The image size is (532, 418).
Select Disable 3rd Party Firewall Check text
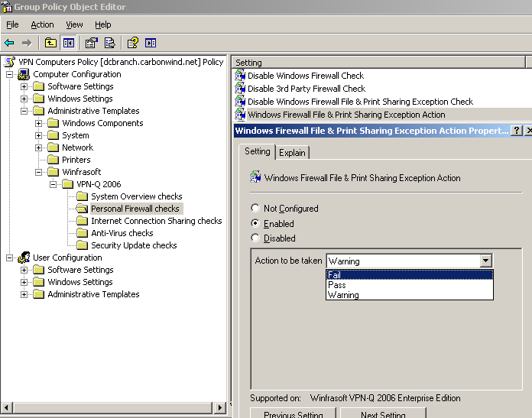pyautogui.click(x=307, y=88)
